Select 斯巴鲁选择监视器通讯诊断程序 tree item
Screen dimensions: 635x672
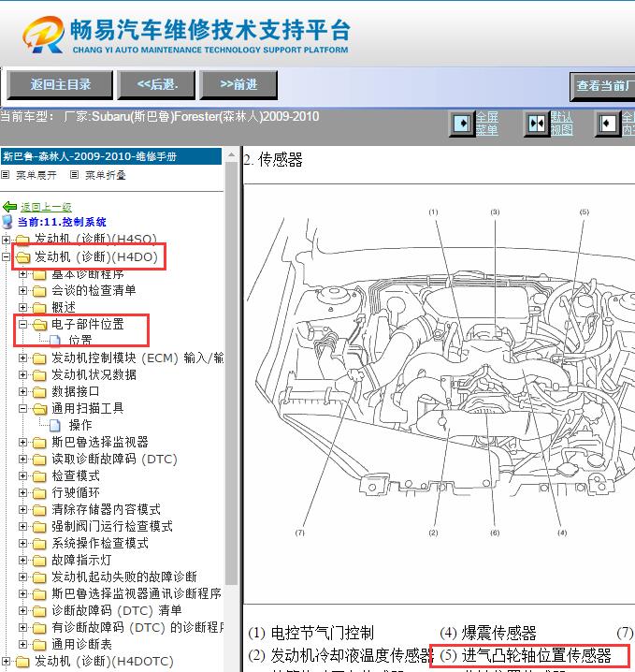[x=137, y=593]
